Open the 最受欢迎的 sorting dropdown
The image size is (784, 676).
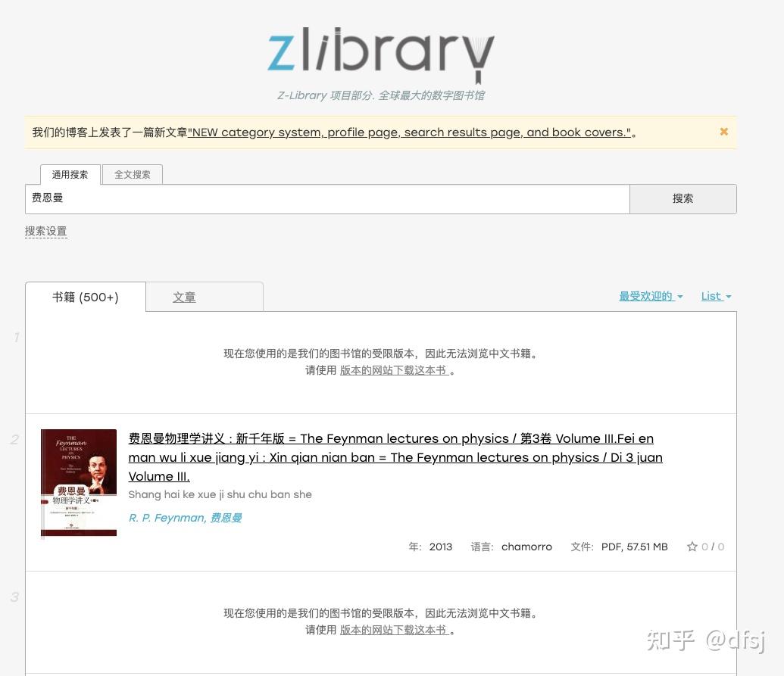pyautogui.click(x=645, y=296)
